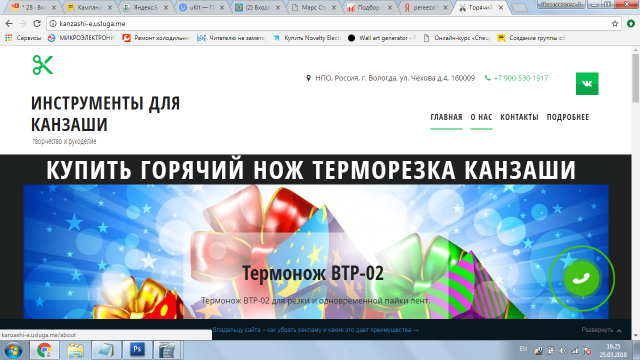Open the notepad-like taskbar app
640x360 pixels.
point(106,350)
